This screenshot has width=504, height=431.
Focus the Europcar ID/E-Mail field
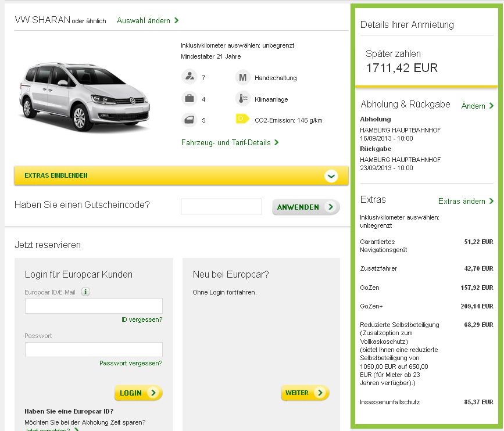click(x=94, y=306)
